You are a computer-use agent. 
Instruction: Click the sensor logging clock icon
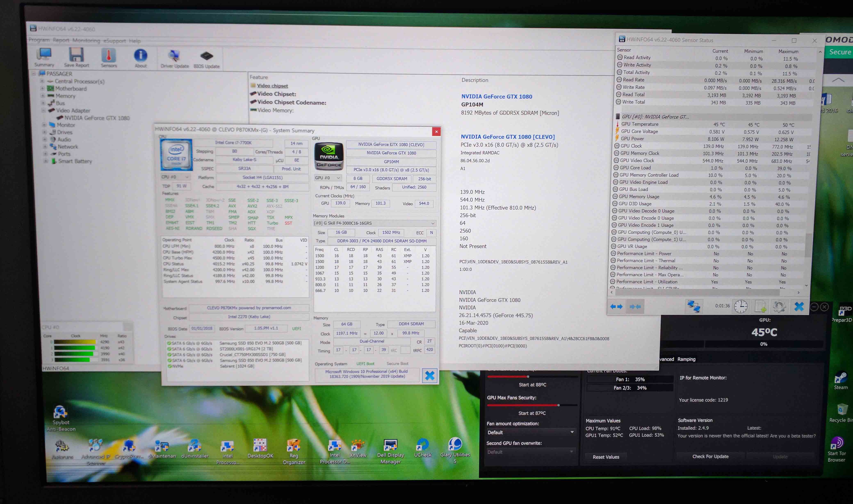pyautogui.click(x=740, y=307)
